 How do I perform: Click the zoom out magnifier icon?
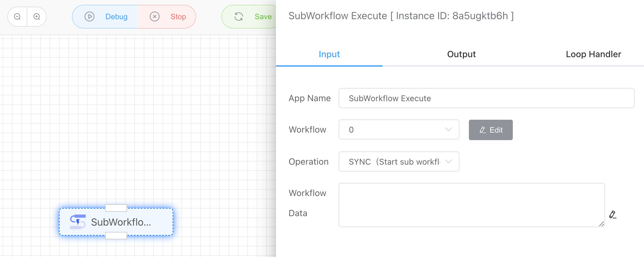18,17
